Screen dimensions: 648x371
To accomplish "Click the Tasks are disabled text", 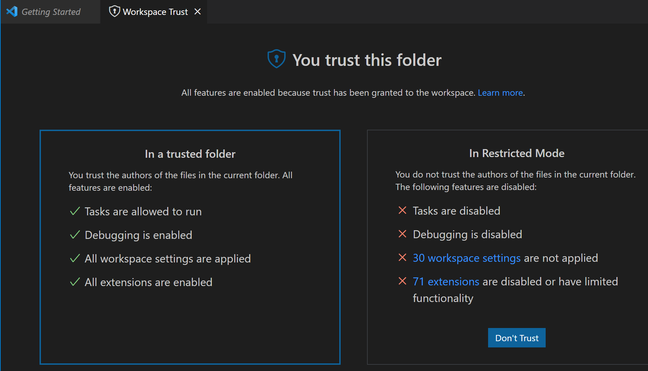I will pos(456,211).
